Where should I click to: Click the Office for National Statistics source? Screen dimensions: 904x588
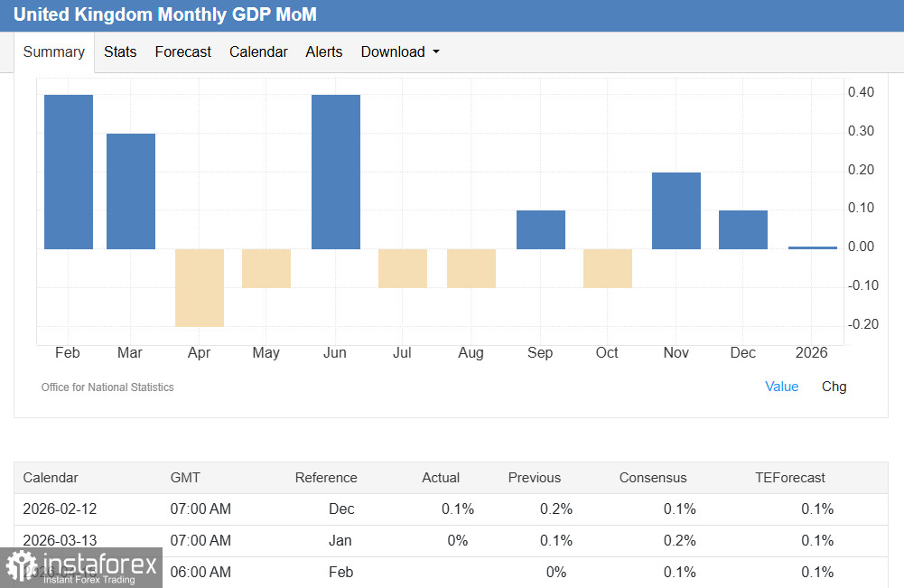click(107, 387)
